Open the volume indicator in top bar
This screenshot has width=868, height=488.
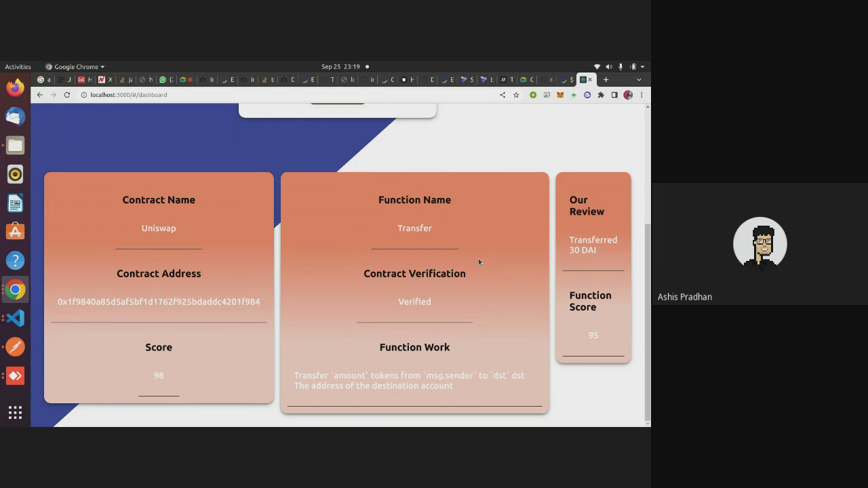608,66
